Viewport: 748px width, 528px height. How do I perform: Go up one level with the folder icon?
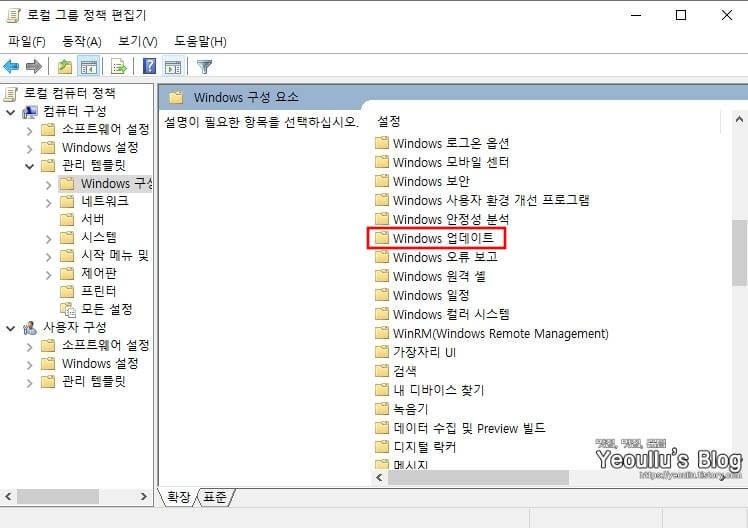click(65, 66)
